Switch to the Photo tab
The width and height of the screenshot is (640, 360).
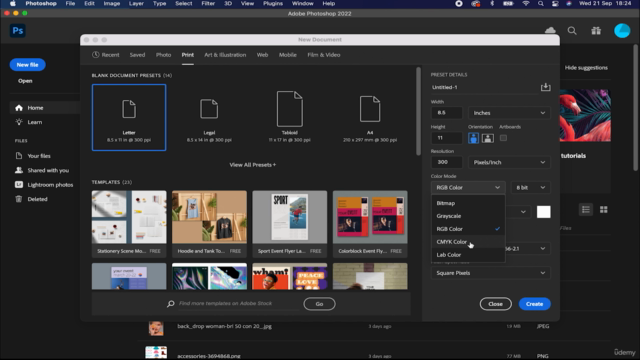[163, 55]
